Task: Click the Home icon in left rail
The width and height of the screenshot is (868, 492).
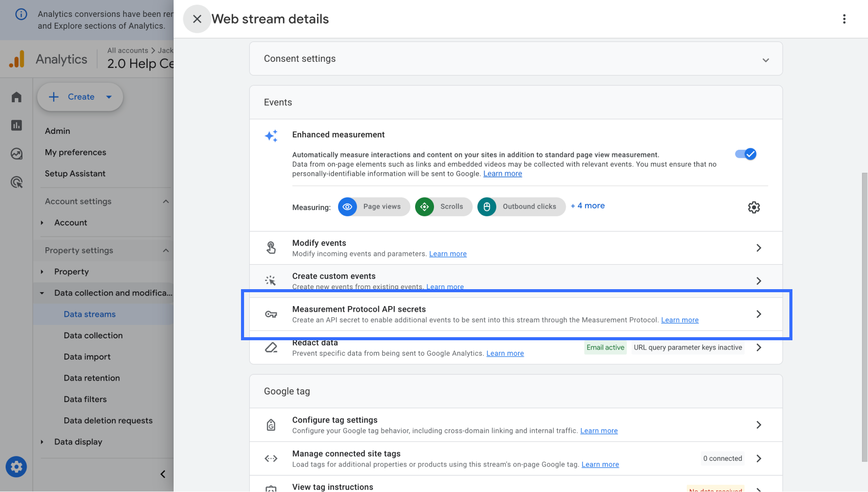Action: click(16, 97)
